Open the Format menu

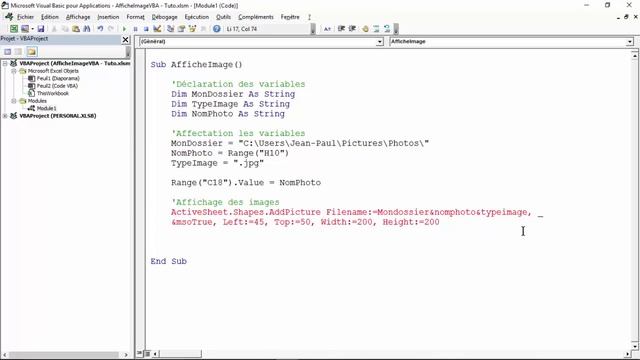pos(136,17)
